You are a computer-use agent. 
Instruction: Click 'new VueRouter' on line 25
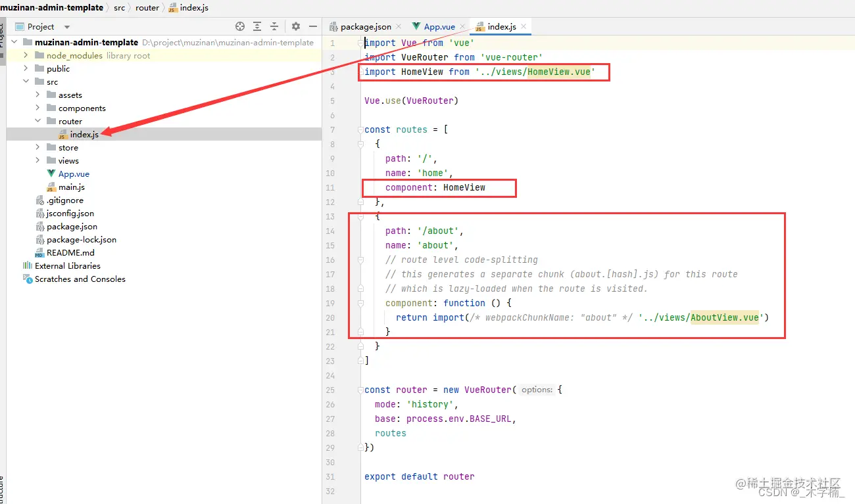477,390
